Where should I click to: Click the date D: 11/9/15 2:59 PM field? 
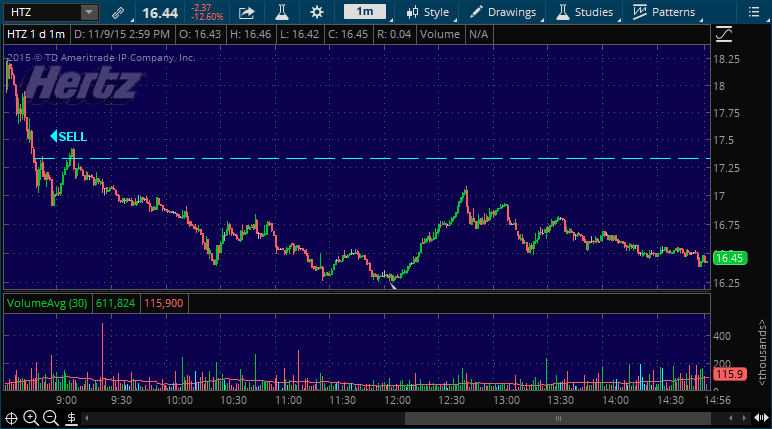tap(122, 34)
